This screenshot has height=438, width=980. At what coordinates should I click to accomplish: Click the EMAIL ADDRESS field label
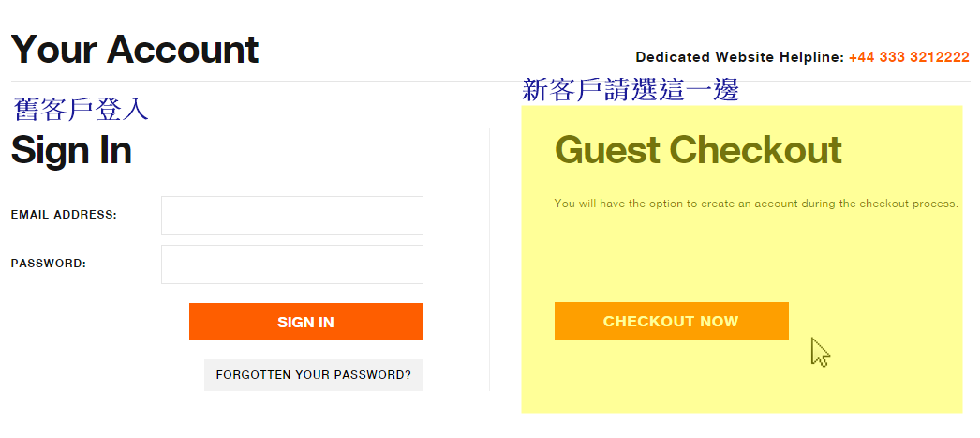[x=64, y=215]
